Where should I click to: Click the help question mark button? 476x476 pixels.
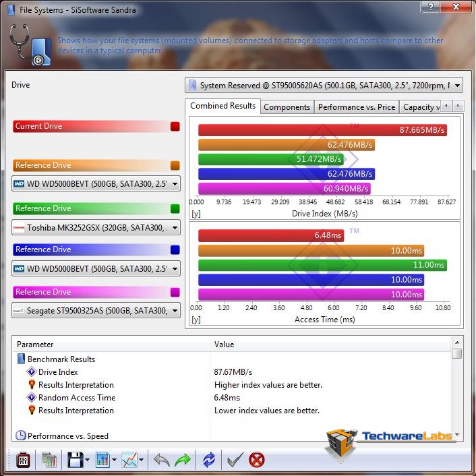[430, 6]
